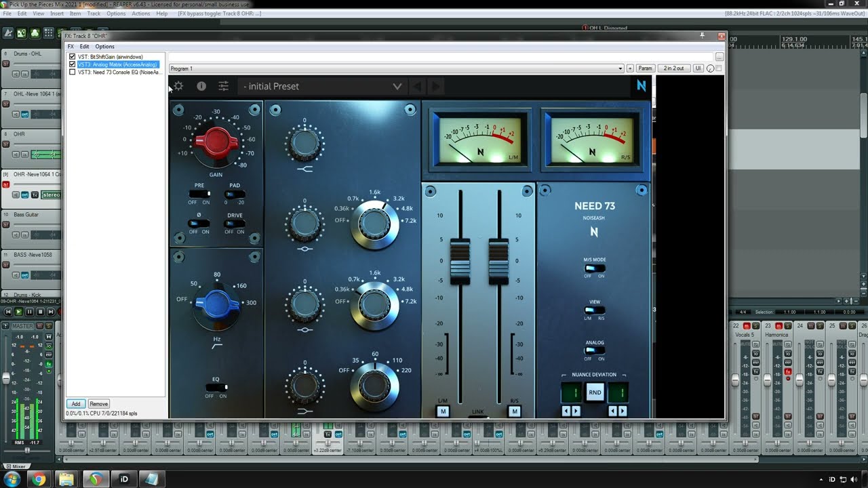868x488 pixels.
Task: Select the Mixer tab
Action: [15, 466]
